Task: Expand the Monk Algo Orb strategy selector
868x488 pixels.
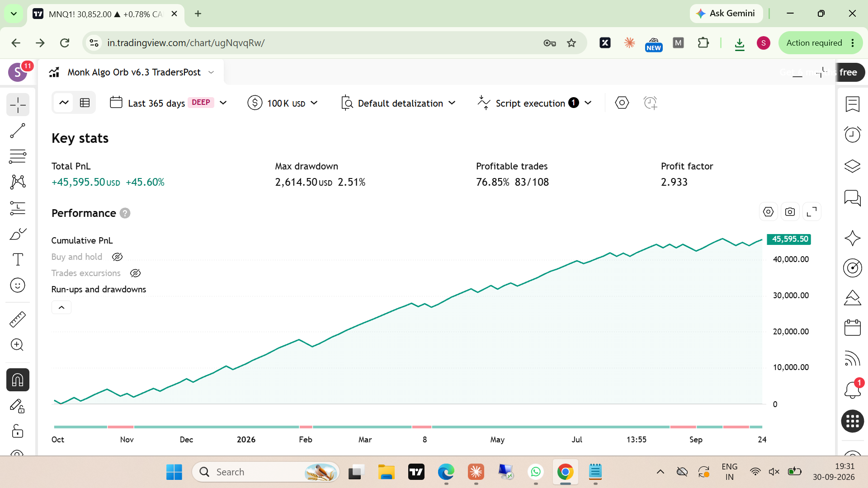Action: click(x=211, y=72)
